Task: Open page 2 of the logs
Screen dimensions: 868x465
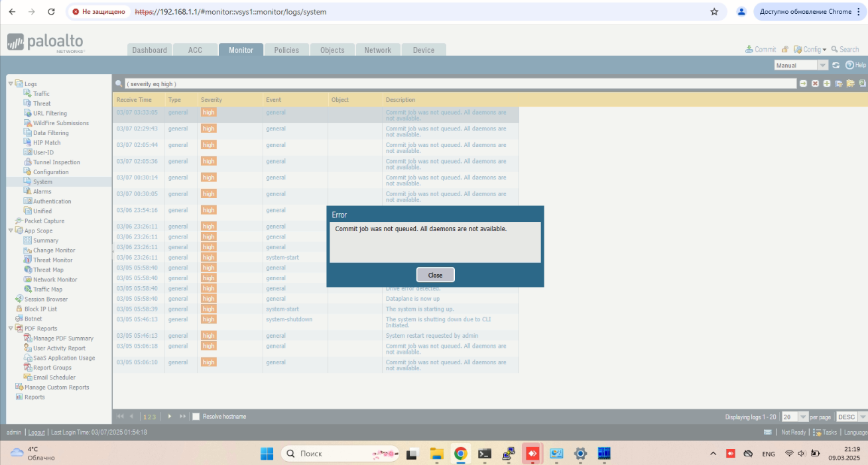Action: point(150,417)
